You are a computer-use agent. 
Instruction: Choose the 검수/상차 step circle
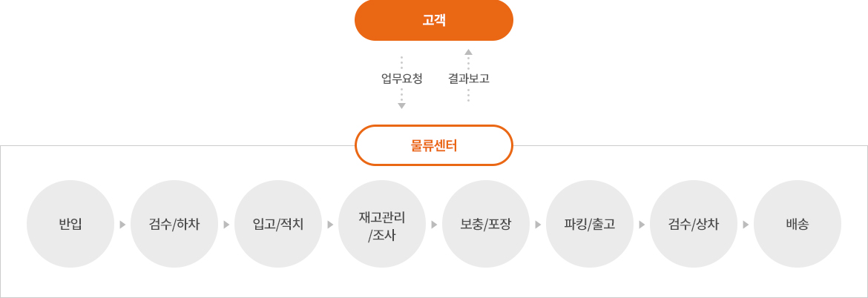point(693,224)
